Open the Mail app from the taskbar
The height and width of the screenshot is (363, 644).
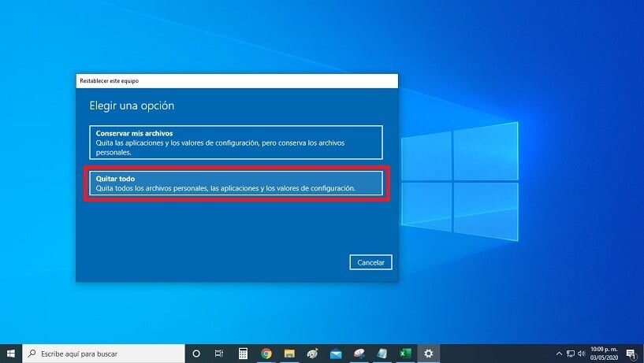tap(336, 354)
